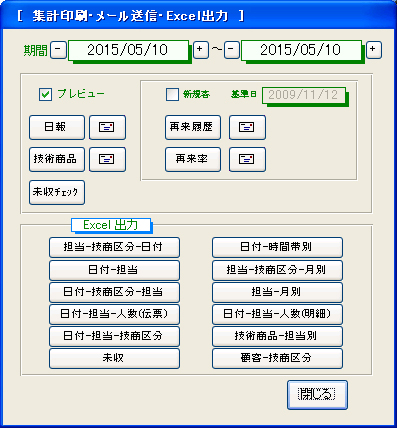The height and width of the screenshot is (428, 397).
Task: Increase the period start date with plus
Action: 201,50
